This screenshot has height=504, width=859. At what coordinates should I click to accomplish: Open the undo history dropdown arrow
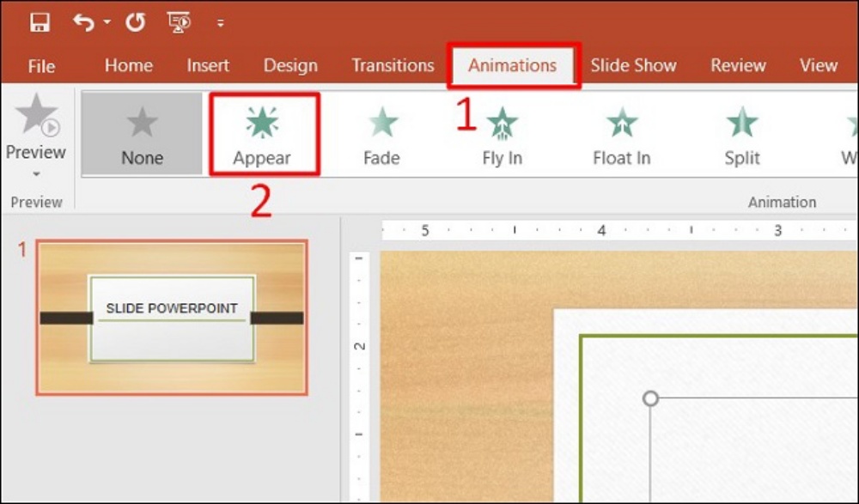[x=107, y=22]
